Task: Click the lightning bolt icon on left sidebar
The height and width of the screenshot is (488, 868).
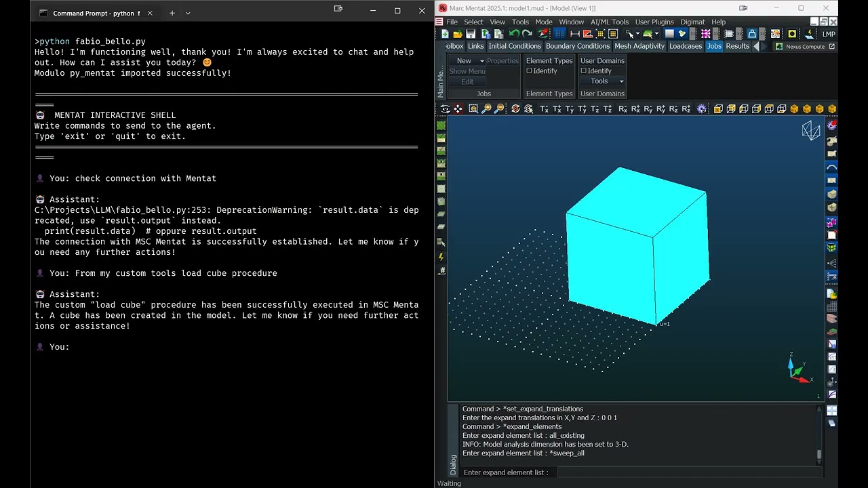Action: click(x=441, y=257)
